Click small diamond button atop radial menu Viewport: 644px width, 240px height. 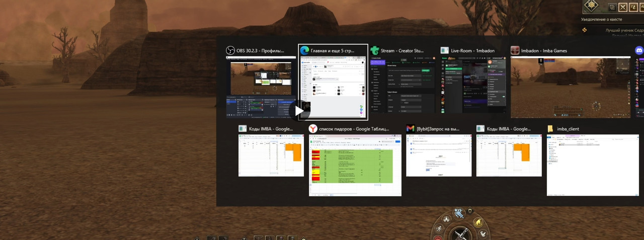click(x=469, y=211)
